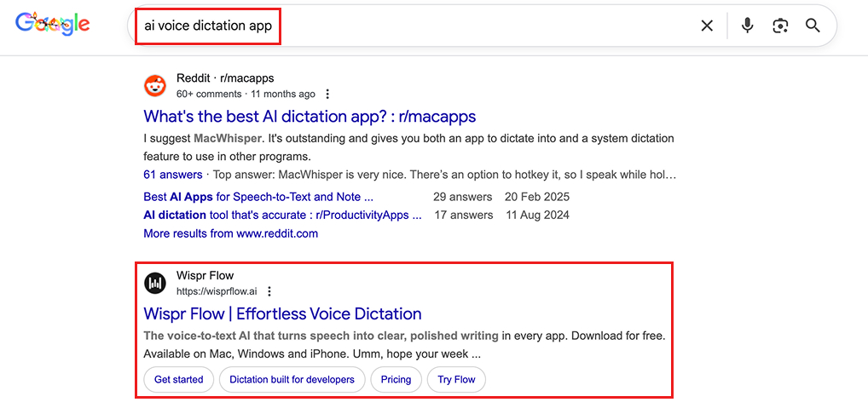
Task: Click the 'Wispr Flow' site name text
Action: [x=205, y=275]
